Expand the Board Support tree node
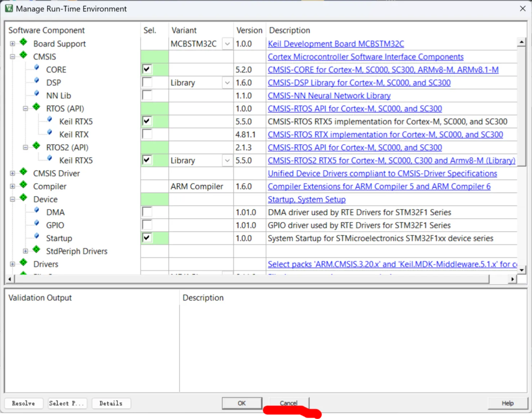The height and width of the screenshot is (419, 532). 13,44
